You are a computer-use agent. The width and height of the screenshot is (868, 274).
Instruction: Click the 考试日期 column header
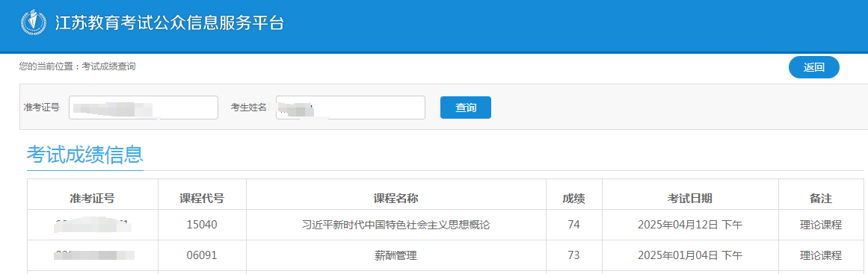coord(690,199)
